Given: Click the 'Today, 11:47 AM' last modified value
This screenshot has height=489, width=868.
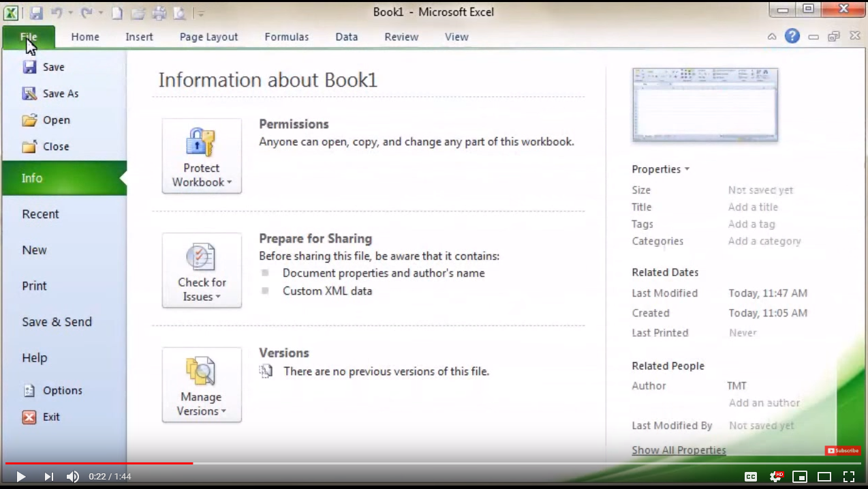Looking at the screenshot, I should (x=768, y=293).
